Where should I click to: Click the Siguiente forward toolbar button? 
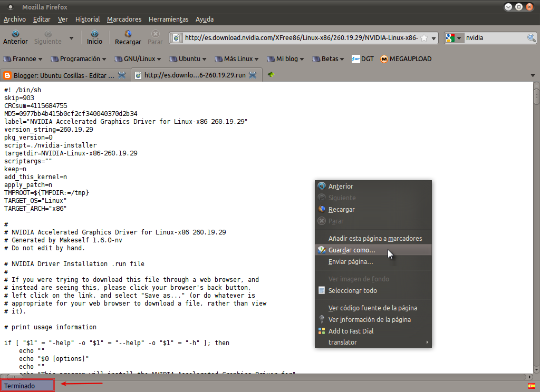tap(47, 37)
